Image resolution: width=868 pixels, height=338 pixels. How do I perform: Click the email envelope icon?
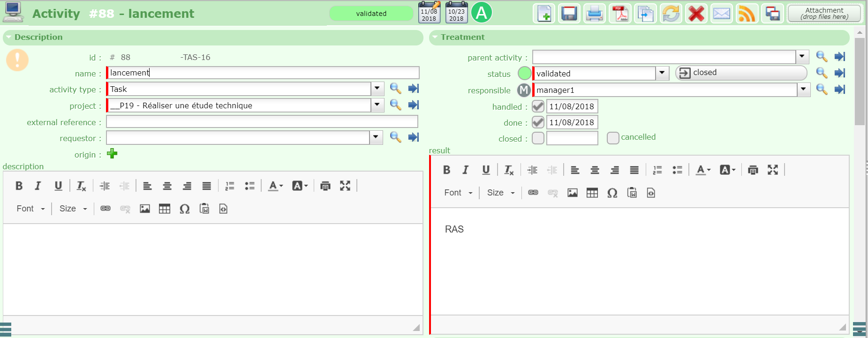(x=721, y=14)
